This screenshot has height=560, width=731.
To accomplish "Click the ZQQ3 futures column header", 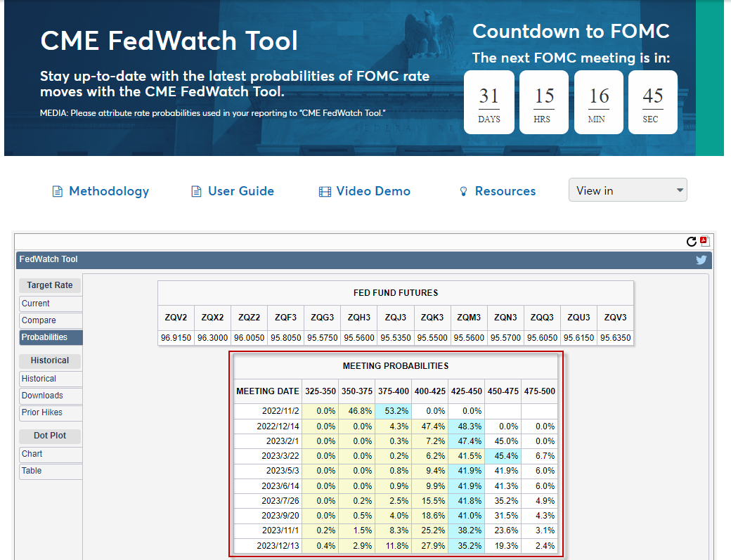I will pos(542,318).
